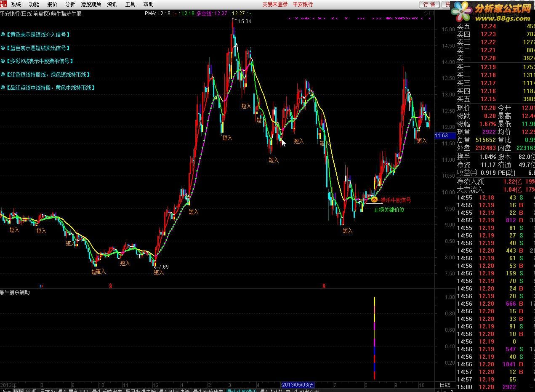
Task: Click the window layout icon at chart top-right
Action: pyautogui.click(x=431, y=13)
